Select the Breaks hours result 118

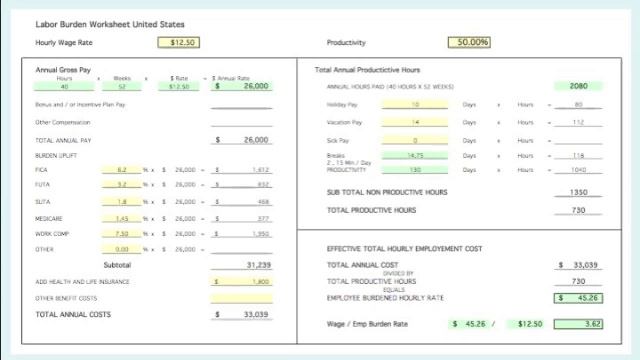click(578, 156)
